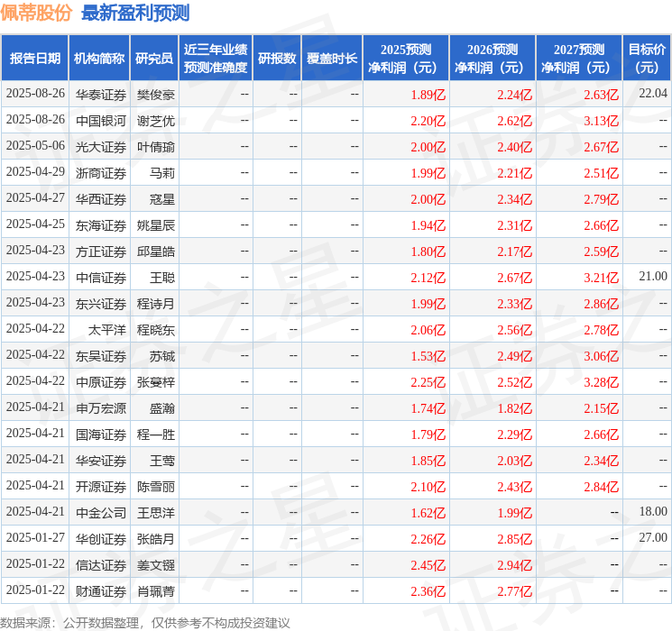This screenshot has width=672, height=631.
Task: Click target price 18.00
Action: [653, 511]
